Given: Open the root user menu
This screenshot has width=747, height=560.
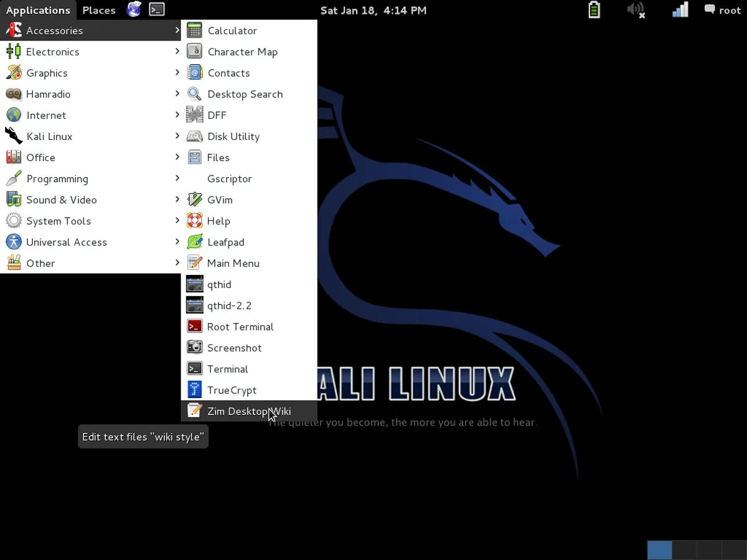Looking at the screenshot, I should 722,10.
